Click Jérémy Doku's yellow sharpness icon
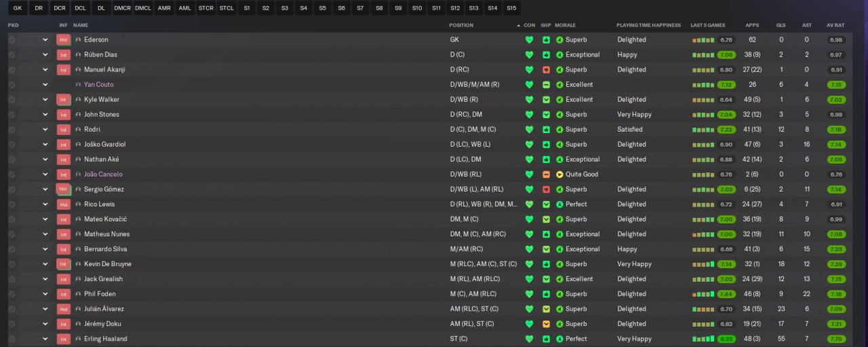Screen dimensions: 868x347 [546, 324]
